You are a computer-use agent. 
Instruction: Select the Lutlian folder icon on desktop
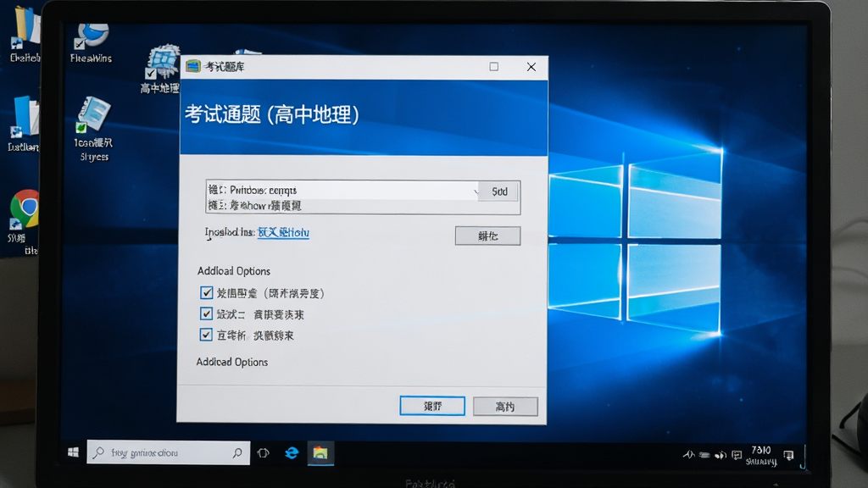pos(24,124)
